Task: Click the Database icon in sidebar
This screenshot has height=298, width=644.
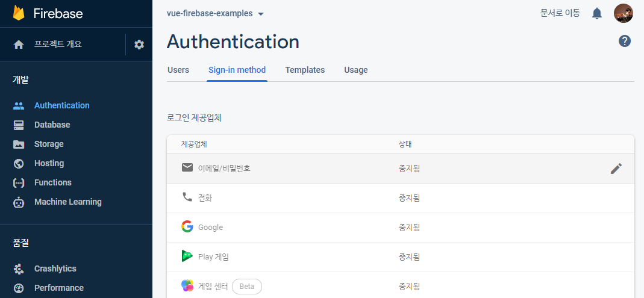Action: click(x=19, y=125)
